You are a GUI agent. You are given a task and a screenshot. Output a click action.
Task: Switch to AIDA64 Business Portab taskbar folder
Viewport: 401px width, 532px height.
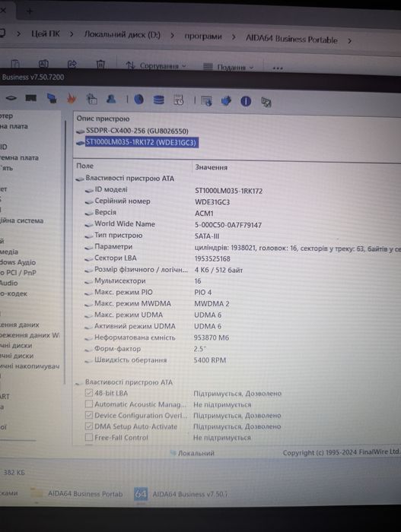77,493
